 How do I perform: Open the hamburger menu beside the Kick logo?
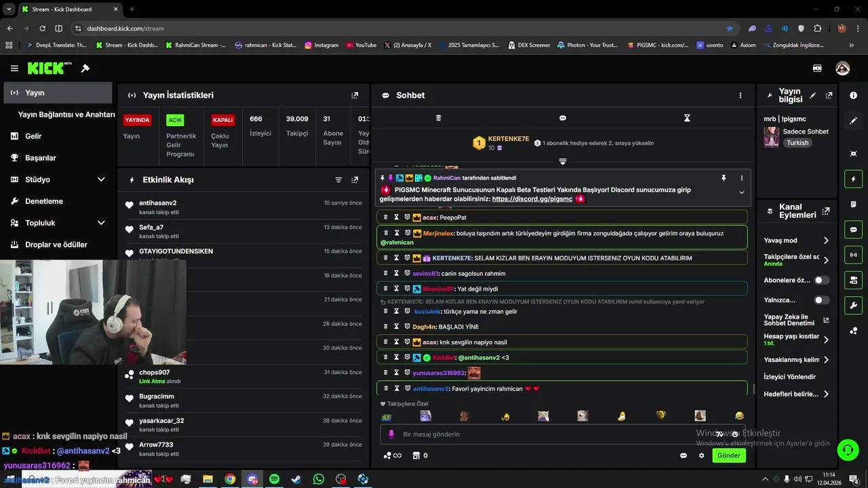pyautogui.click(x=14, y=68)
